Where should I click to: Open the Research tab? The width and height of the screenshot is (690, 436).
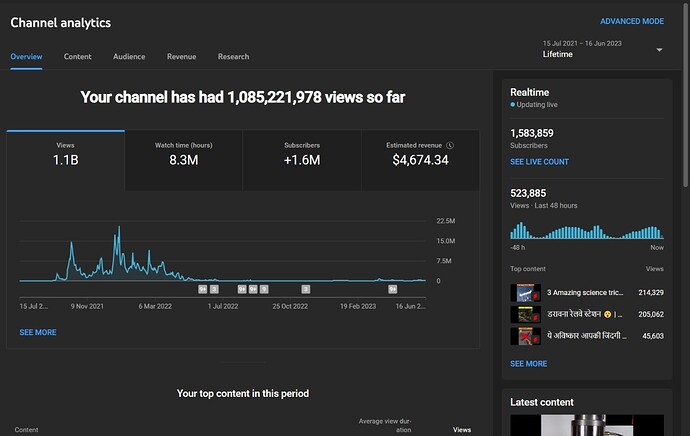[x=233, y=57]
